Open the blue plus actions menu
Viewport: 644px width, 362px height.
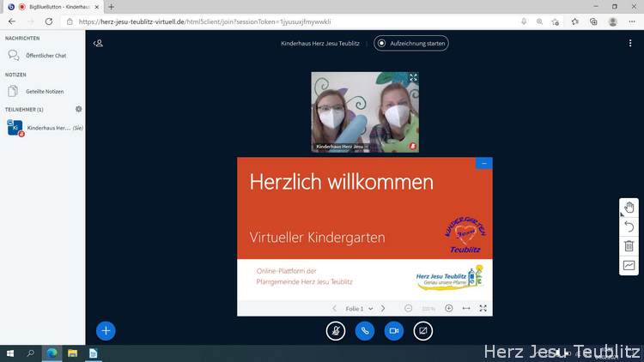click(106, 330)
